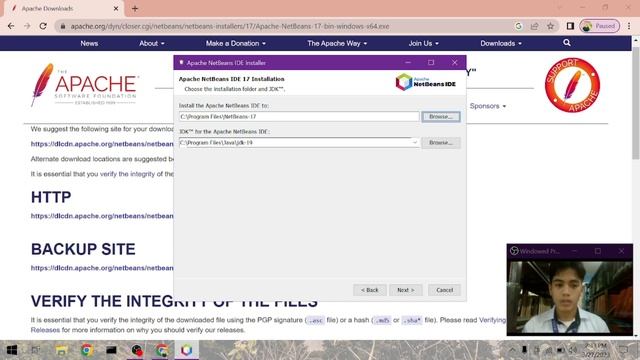Click the volume icon in system tray
The image size is (640, 360).
tap(573, 350)
